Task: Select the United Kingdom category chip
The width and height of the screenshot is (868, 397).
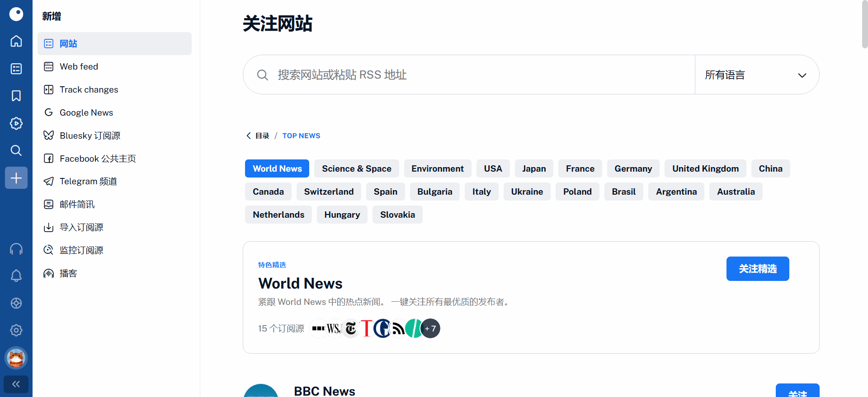Action: click(x=705, y=168)
